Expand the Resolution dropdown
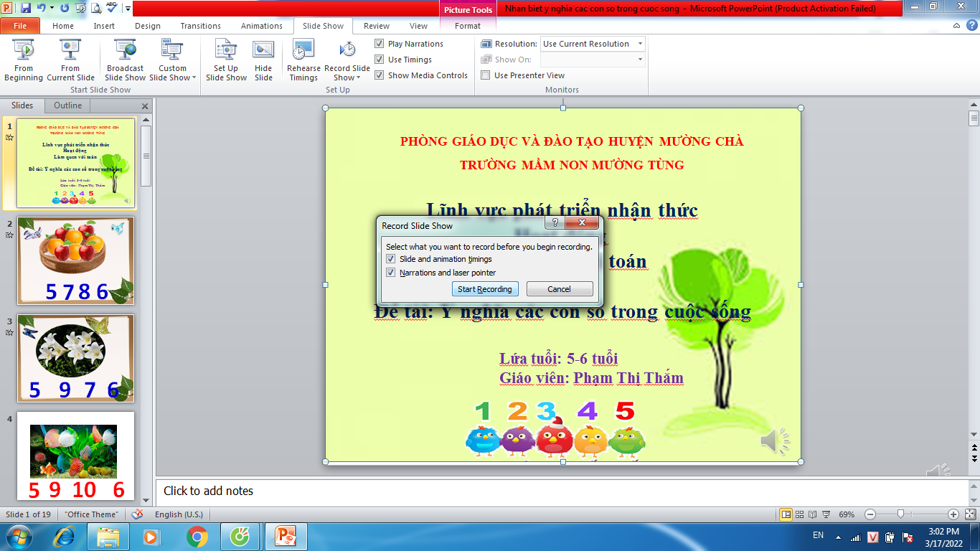This screenshot has width=980, height=551. pyautogui.click(x=639, y=44)
